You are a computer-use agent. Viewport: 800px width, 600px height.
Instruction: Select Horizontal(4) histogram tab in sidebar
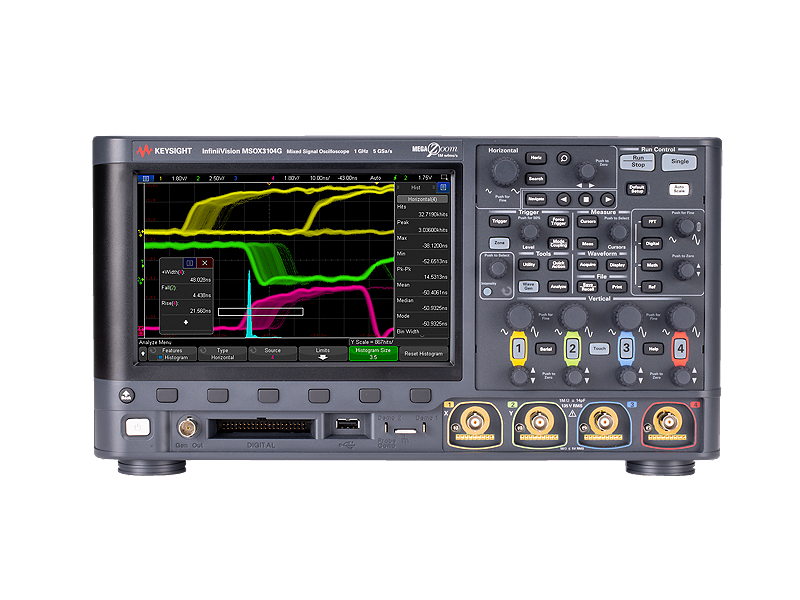pos(421,200)
